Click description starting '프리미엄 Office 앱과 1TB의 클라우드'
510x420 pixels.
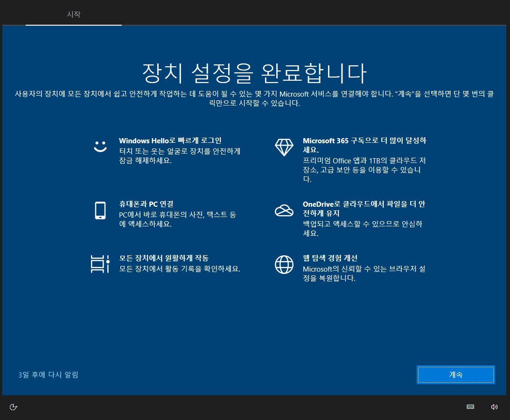tap(364, 170)
